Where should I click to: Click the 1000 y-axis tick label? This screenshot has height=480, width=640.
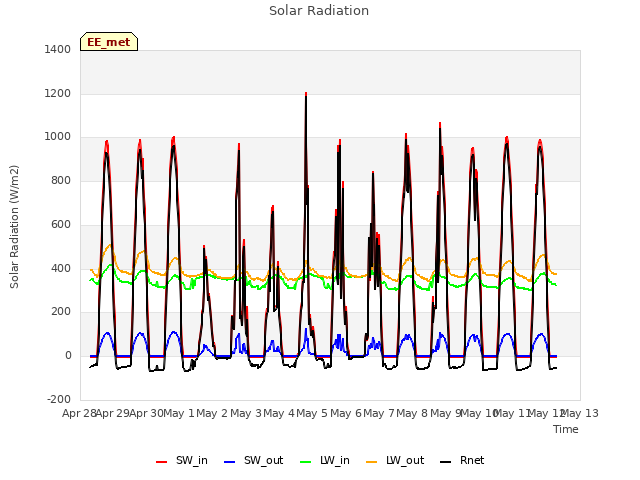pos(58,137)
